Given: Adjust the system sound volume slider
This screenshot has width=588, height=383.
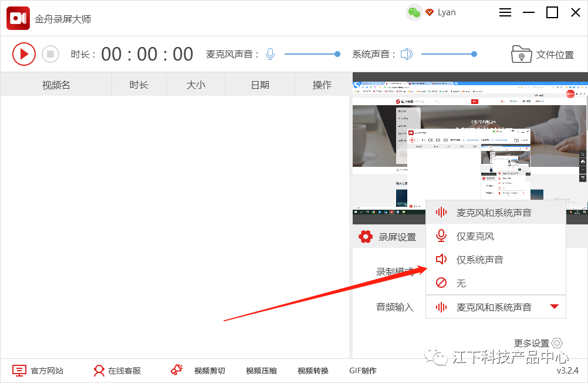Looking at the screenshot, I should pos(449,54).
